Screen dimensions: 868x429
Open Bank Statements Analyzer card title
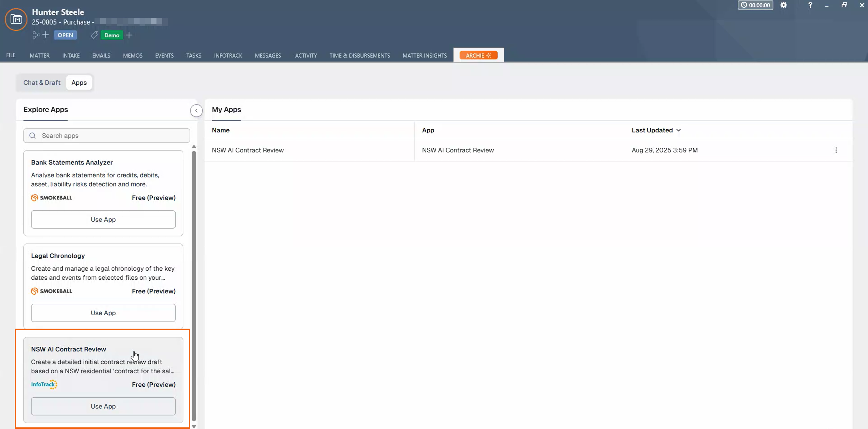click(x=72, y=163)
